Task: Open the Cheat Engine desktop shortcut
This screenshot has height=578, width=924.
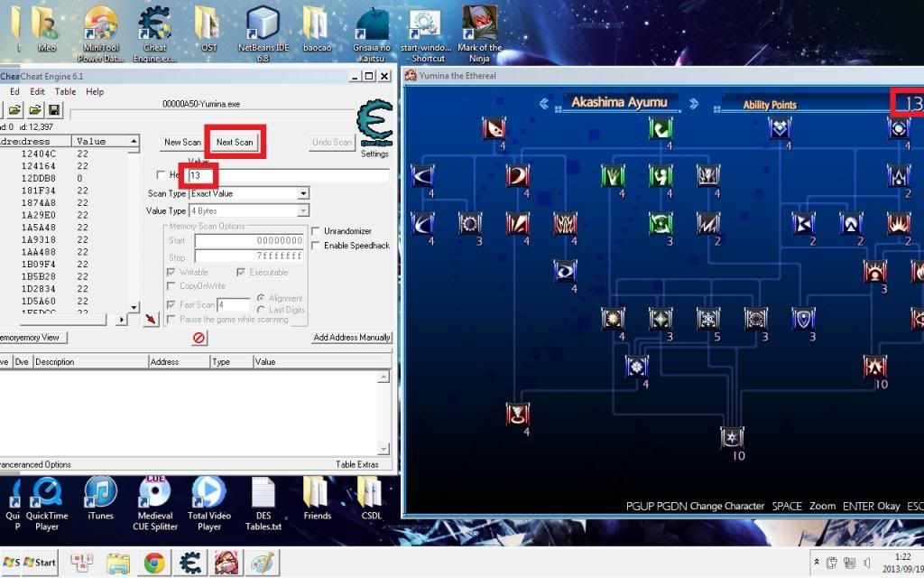Action: pyautogui.click(x=154, y=33)
